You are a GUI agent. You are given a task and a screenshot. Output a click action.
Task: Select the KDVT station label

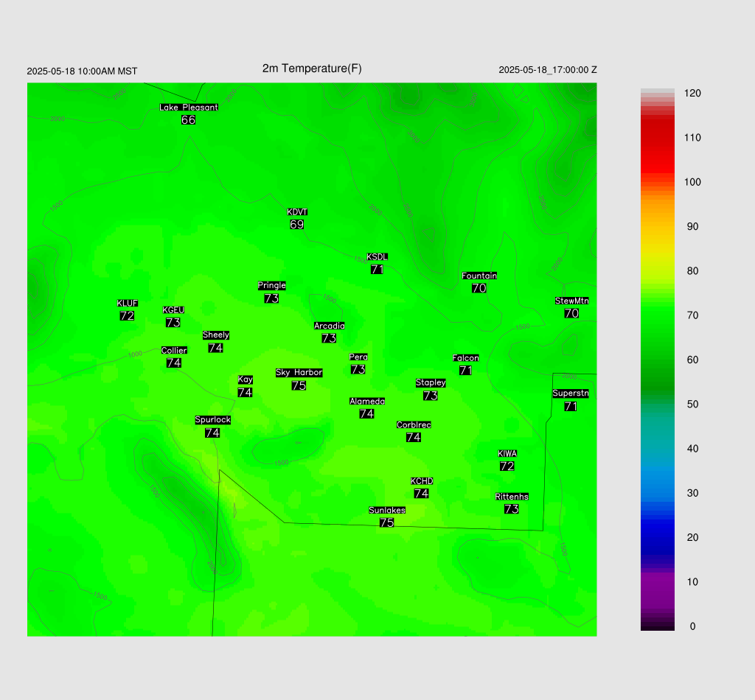coord(297,212)
